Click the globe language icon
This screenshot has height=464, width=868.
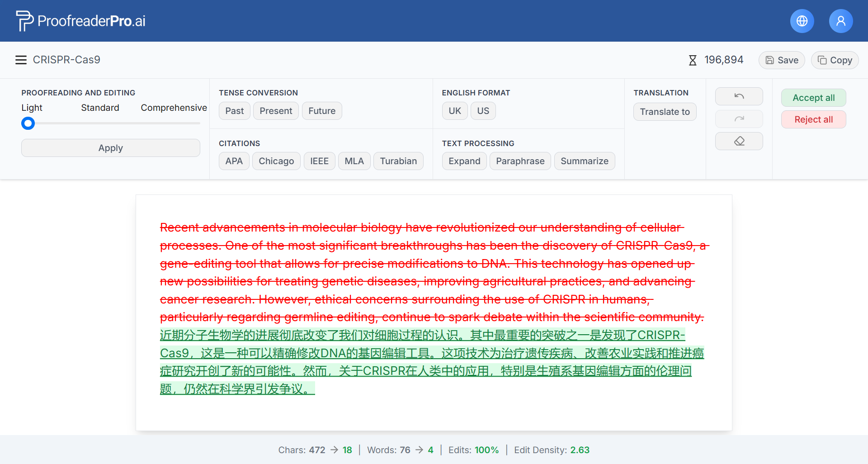point(802,21)
